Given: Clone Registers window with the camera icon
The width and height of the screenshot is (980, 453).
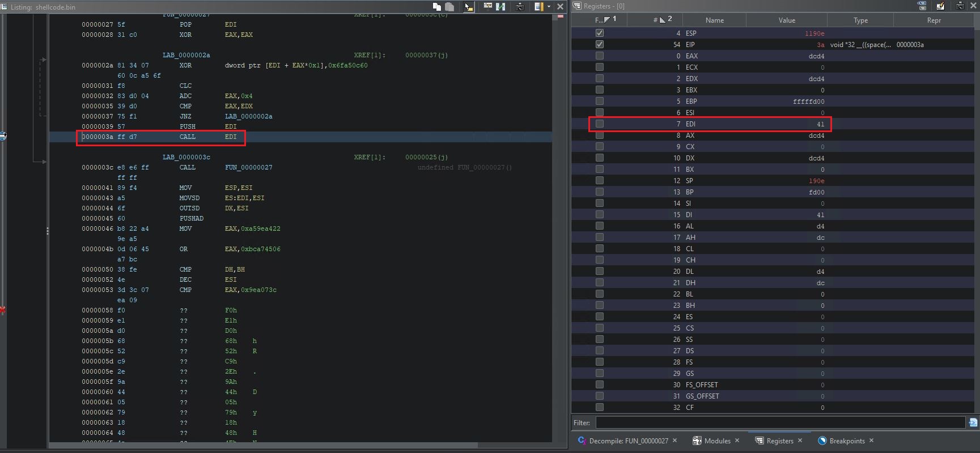Looking at the screenshot, I should (x=960, y=6).
